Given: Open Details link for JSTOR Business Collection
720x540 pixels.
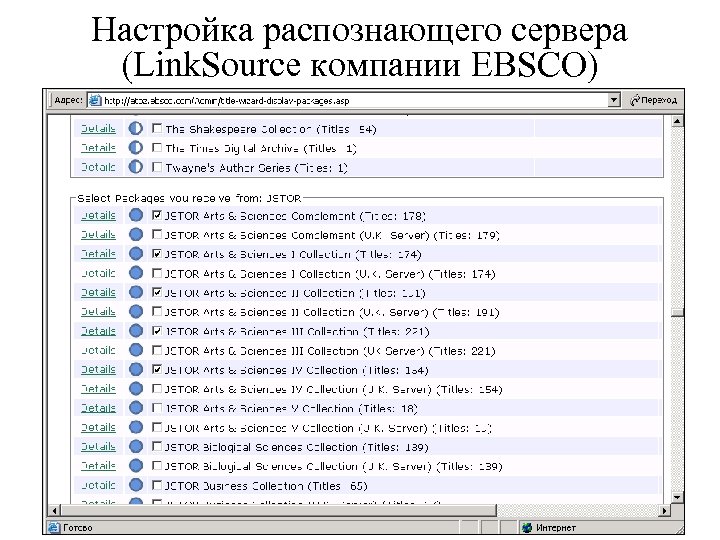Looking at the screenshot, I should click(98, 485).
